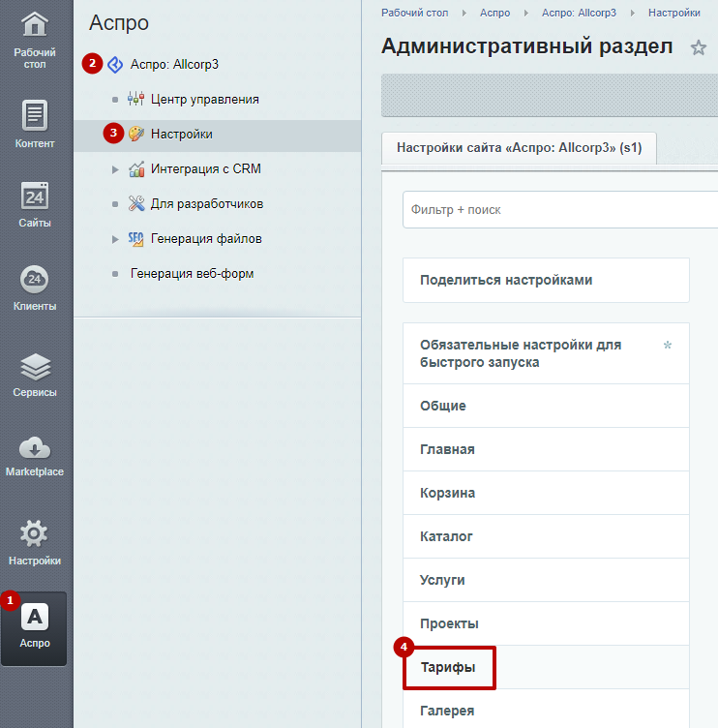
Task: Expand the Генерация файлов tree node
Action: pos(115,239)
